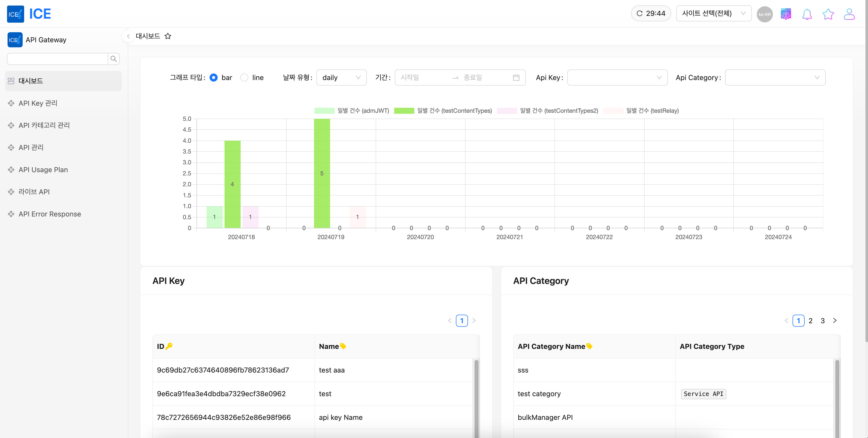Open the 사이트 선택(전체) site dropdown
Screen dimensions: 868x438
click(713, 13)
